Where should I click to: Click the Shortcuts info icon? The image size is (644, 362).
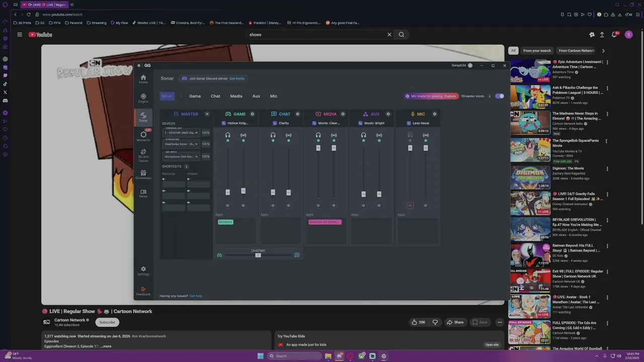(186, 166)
